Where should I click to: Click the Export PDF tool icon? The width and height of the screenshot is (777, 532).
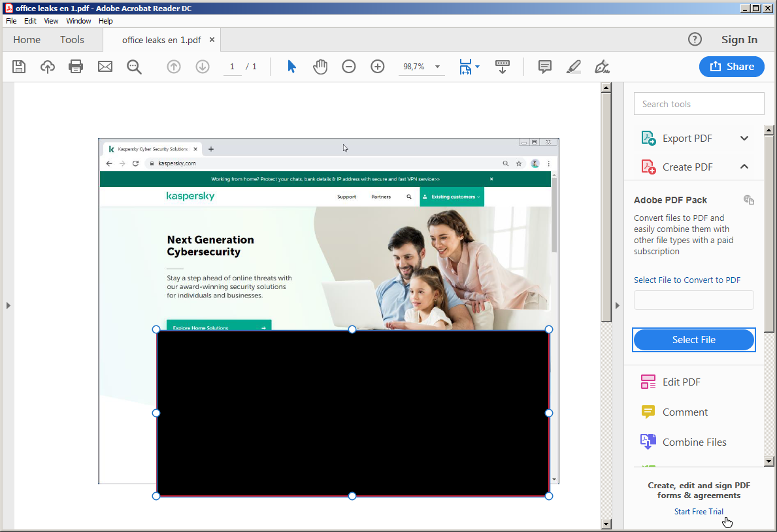pos(648,138)
